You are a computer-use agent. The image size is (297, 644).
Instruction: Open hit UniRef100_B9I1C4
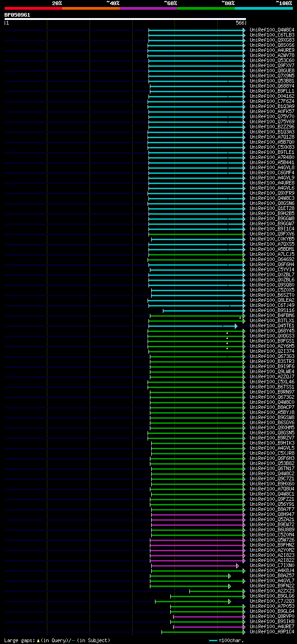tap(272, 229)
